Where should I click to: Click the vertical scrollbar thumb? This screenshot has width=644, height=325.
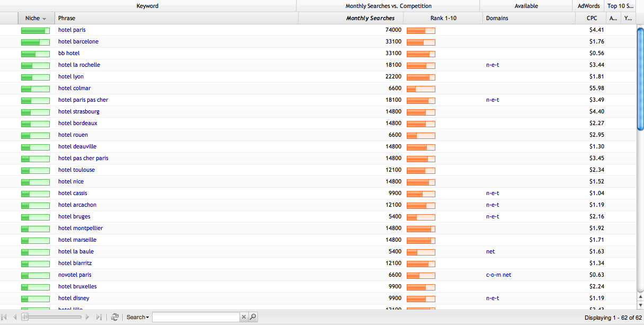click(x=640, y=78)
